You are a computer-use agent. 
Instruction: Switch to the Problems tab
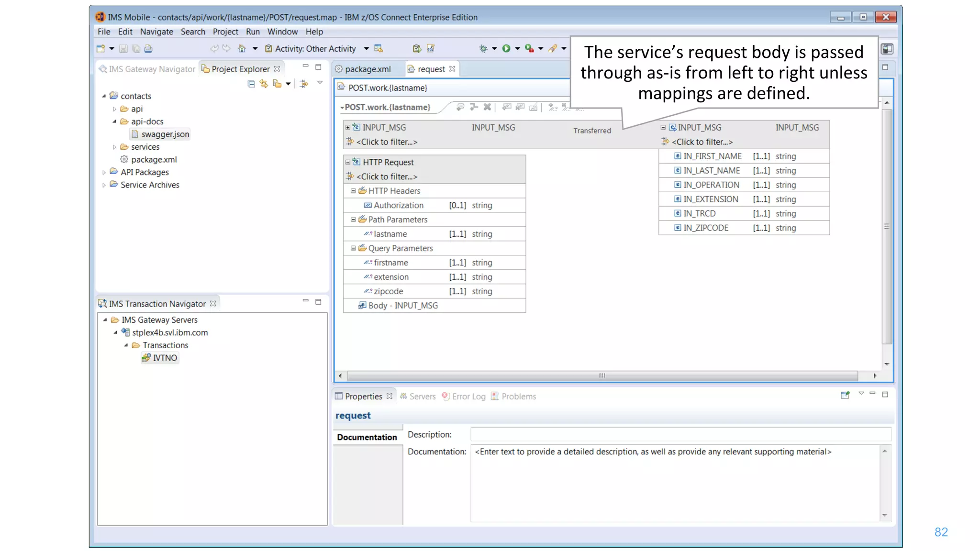(514, 396)
